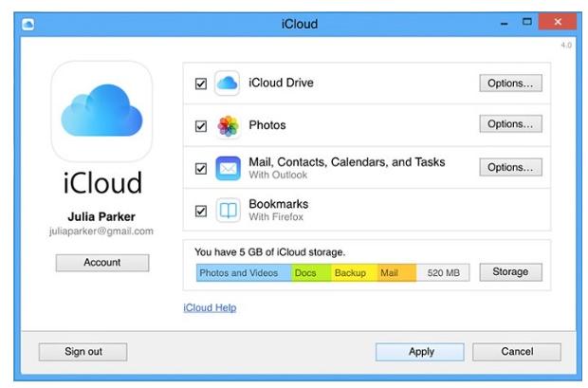Uncheck the iCloud Drive checkbox

[x=201, y=83]
